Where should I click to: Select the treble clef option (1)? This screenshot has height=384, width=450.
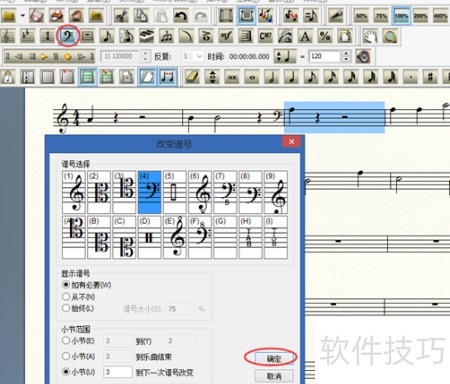74,192
